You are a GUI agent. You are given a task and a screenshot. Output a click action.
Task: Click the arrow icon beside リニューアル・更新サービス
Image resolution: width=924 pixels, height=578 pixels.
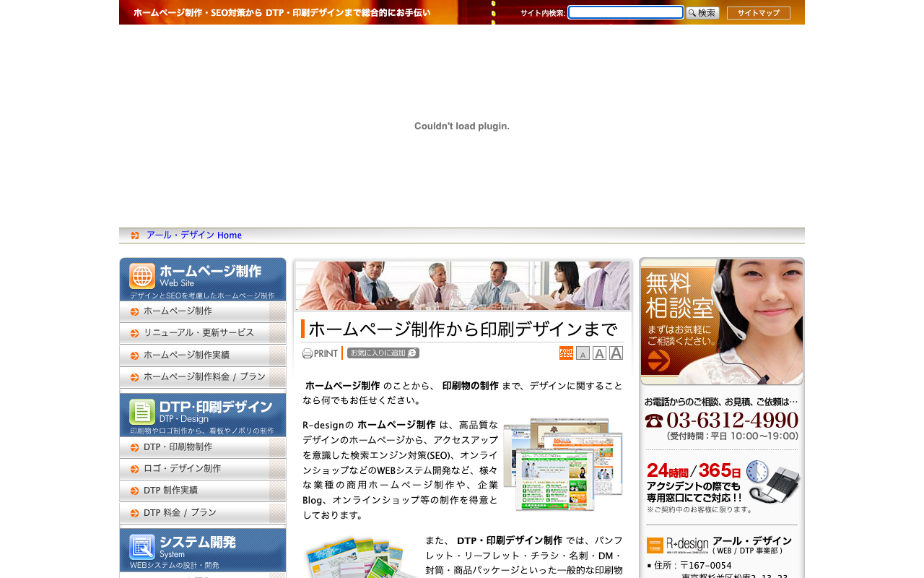click(x=135, y=334)
